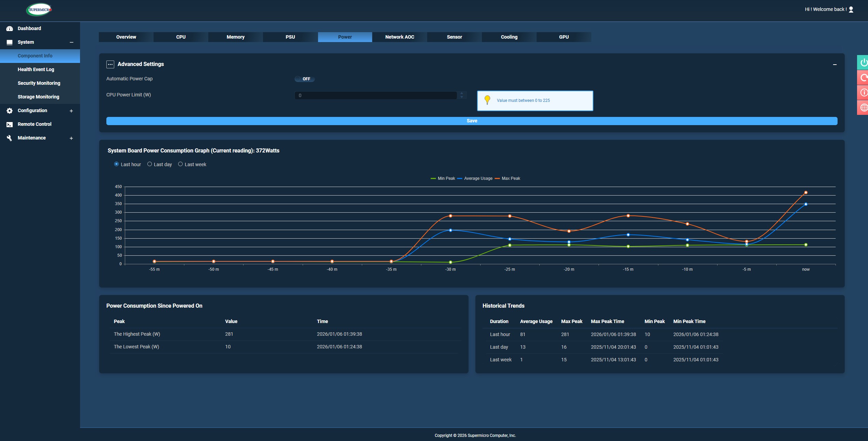Click the CPU Power Limit input field
Image resolution: width=868 pixels, height=441 pixels.
376,95
